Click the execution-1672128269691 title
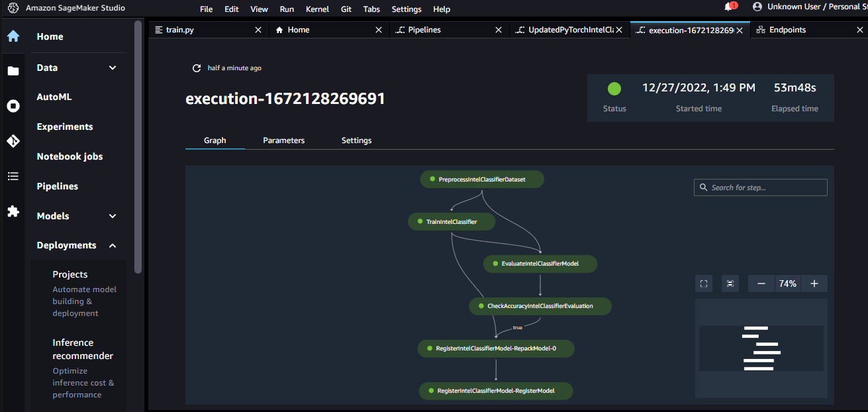The image size is (868, 412). tap(285, 99)
